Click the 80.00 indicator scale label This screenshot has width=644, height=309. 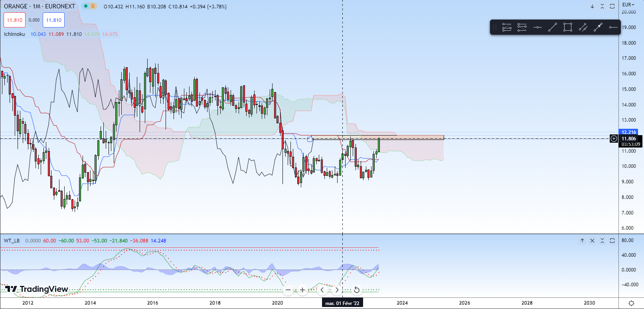pyautogui.click(x=628, y=240)
